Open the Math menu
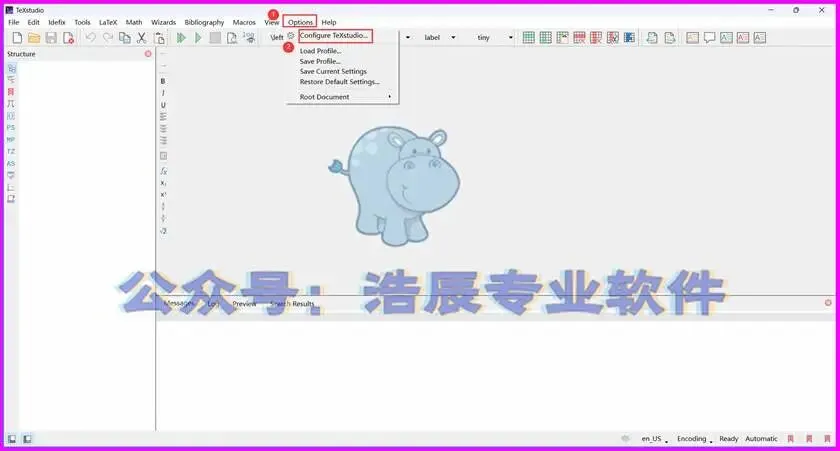This screenshot has height=451, width=840. coord(134,22)
